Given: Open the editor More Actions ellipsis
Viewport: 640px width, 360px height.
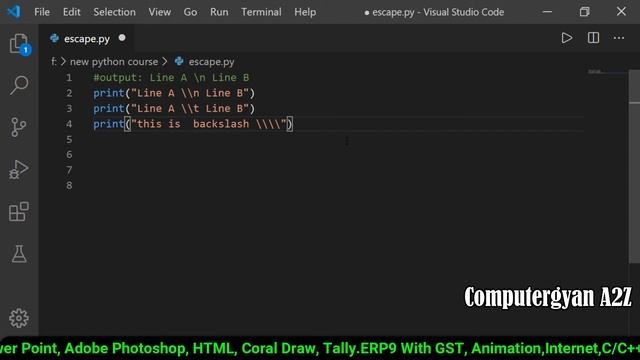Looking at the screenshot, I should (x=619, y=38).
